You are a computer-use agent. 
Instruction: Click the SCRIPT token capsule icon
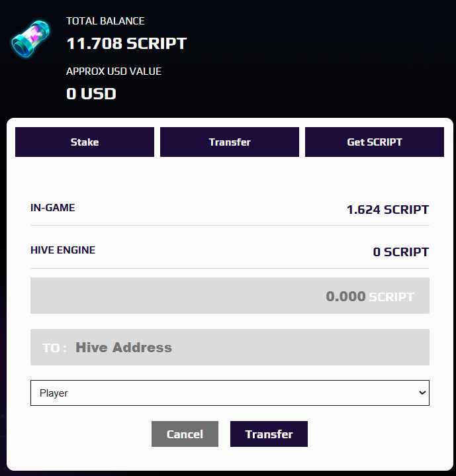30,38
